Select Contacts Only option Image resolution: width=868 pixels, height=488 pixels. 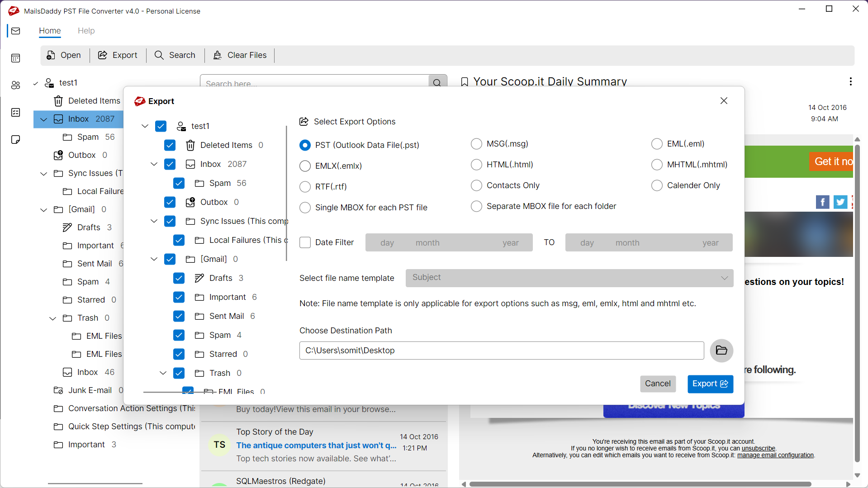476,185
